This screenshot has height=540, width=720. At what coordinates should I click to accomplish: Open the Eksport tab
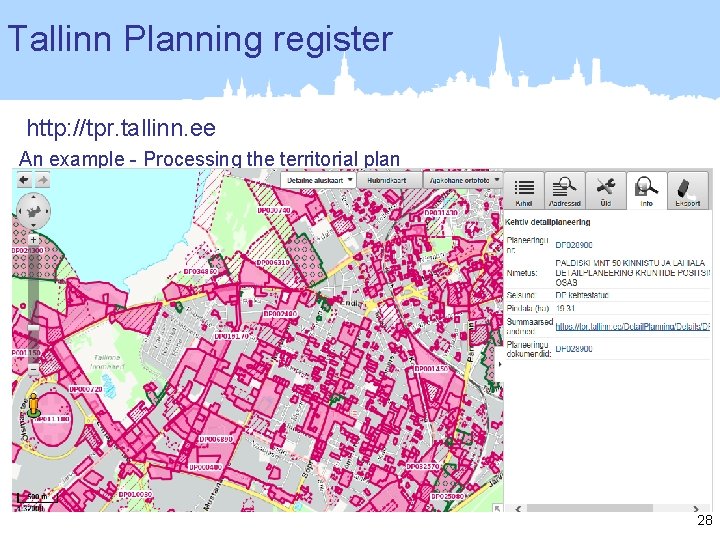[687, 191]
